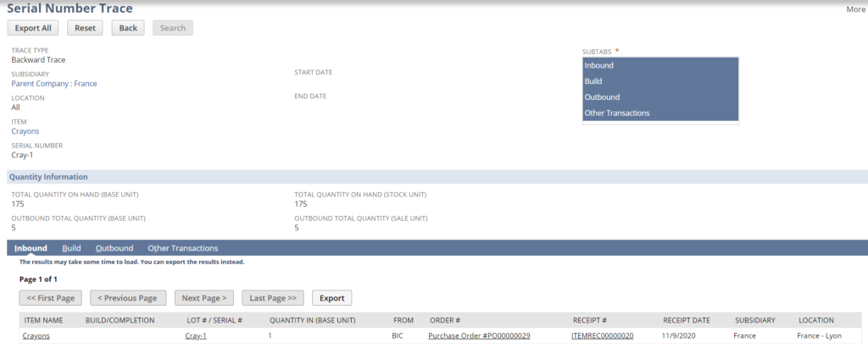Screen dimensions: 868x348
Task: Click the Cray-1 serial number value in header
Action: point(22,155)
